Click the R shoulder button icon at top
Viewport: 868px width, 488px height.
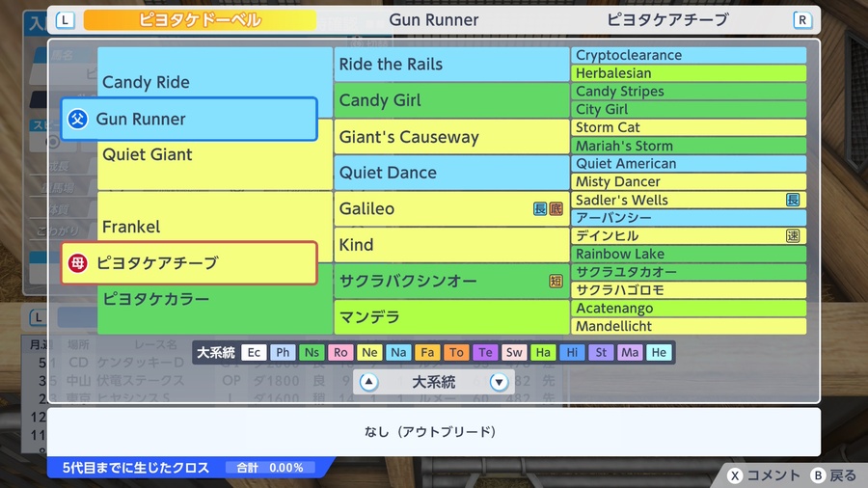(x=802, y=20)
